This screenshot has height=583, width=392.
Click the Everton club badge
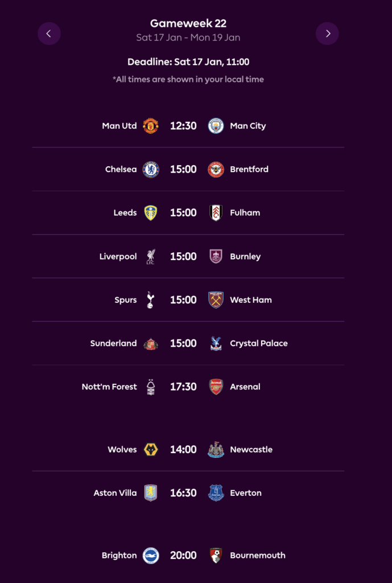pyautogui.click(x=216, y=493)
